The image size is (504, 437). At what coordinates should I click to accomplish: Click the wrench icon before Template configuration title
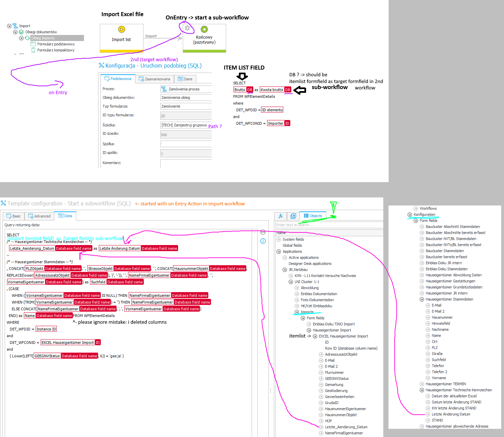click(3, 203)
